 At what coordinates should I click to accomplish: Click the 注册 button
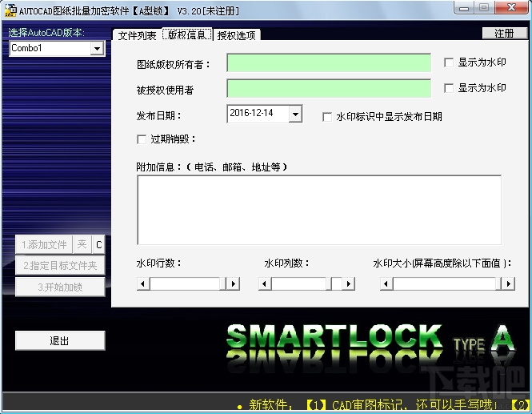point(505,34)
